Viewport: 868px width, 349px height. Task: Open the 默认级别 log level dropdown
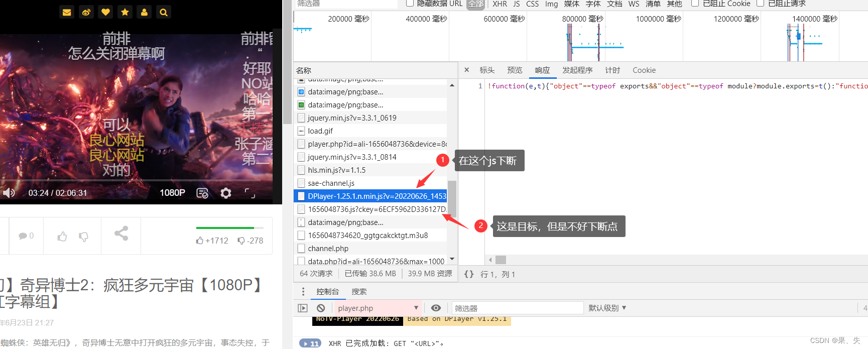click(607, 308)
